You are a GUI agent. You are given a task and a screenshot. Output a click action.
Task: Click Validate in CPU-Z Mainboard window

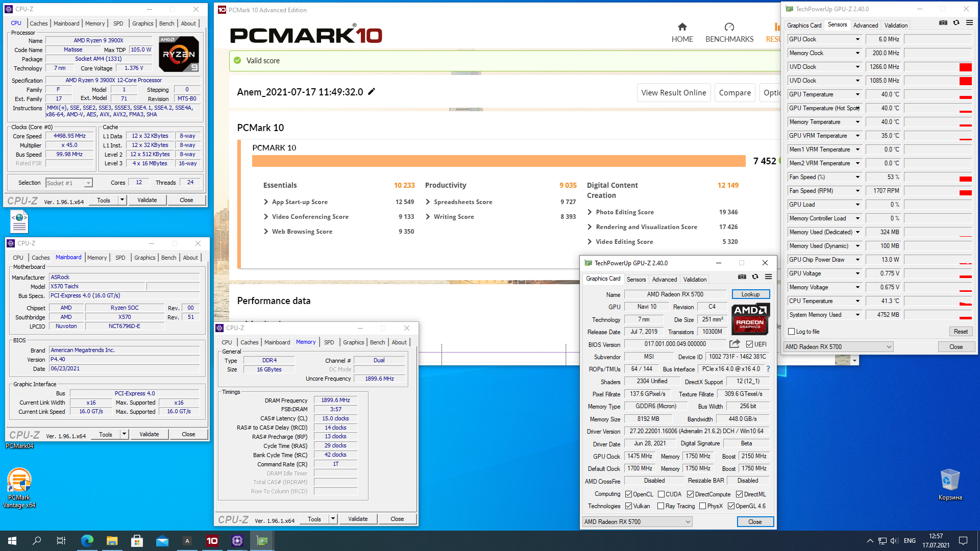149,434
